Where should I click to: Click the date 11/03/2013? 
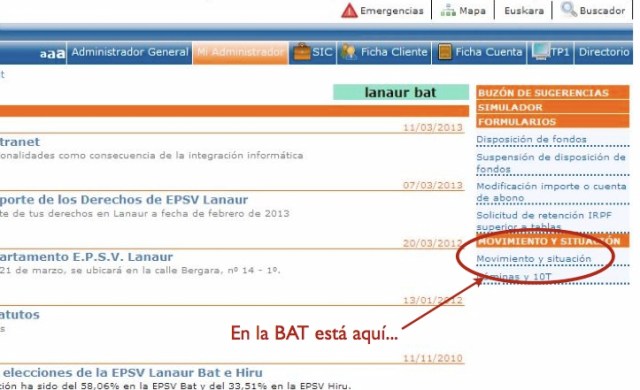point(433,128)
